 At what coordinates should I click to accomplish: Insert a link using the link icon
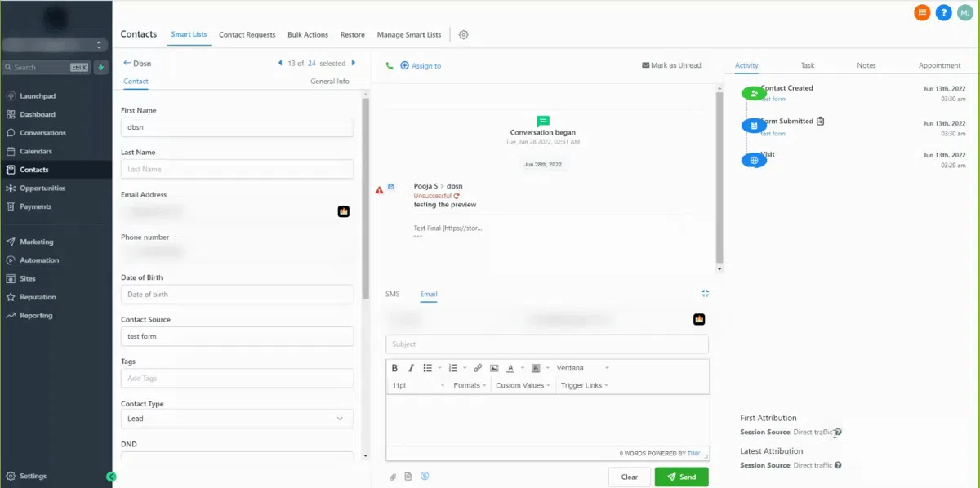point(478,368)
